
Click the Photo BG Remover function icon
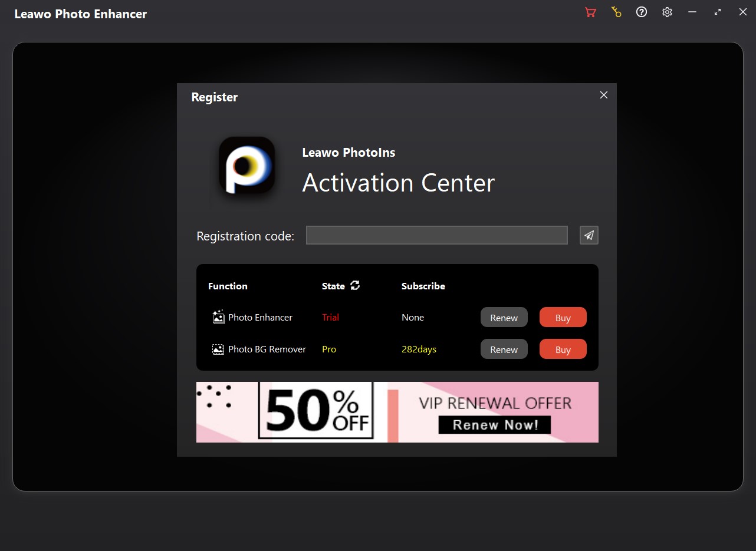pos(218,349)
